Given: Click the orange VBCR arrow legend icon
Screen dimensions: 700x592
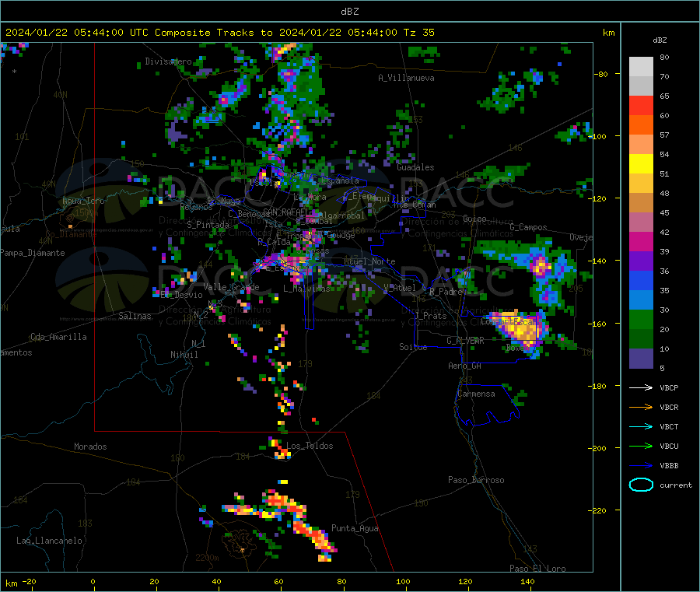Looking at the screenshot, I should tap(641, 407).
